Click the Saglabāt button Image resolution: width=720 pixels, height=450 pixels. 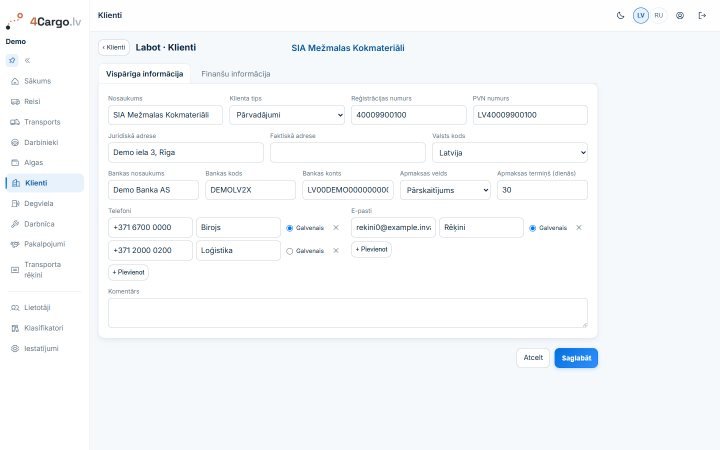tap(576, 358)
